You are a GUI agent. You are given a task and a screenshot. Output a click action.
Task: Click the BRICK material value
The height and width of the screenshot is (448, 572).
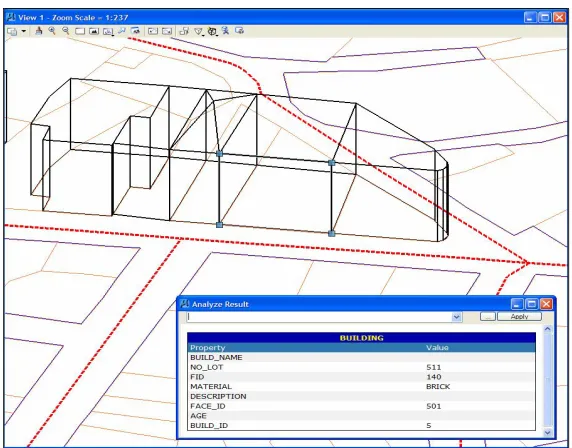438,387
